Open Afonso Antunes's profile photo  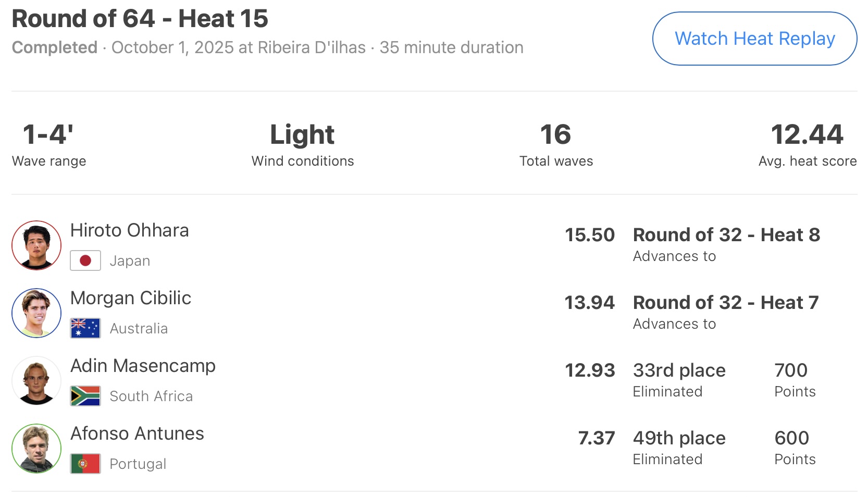[x=36, y=449]
